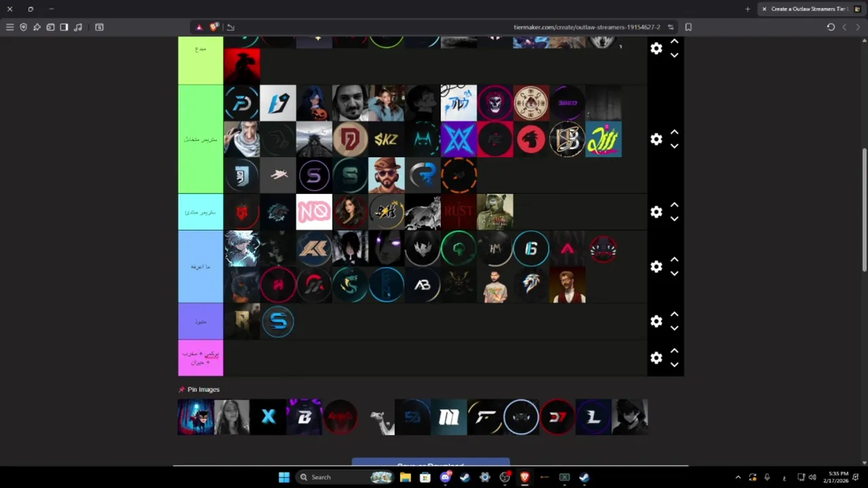The width and height of the screenshot is (868, 488).
Task: Open the browser hamburger menu
Action: click(x=9, y=27)
